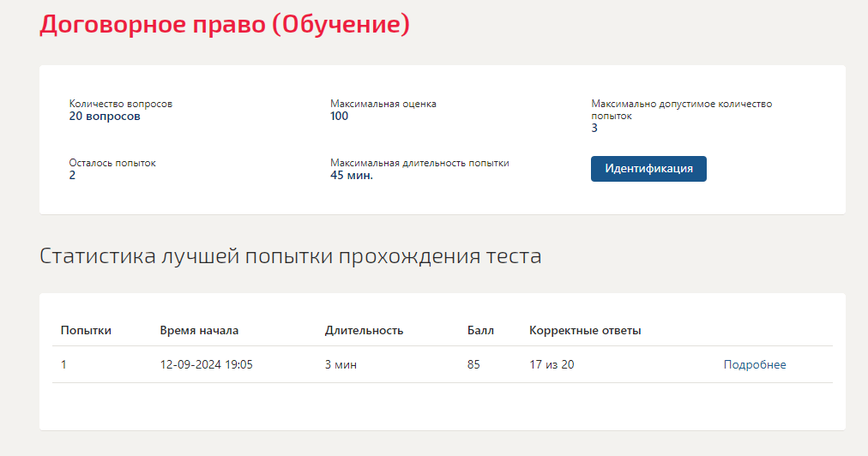Image resolution: width=868 pixels, height=456 pixels.
Task: Click the Максимально допустимое количество попыток label
Action: click(x=681, y=110)
